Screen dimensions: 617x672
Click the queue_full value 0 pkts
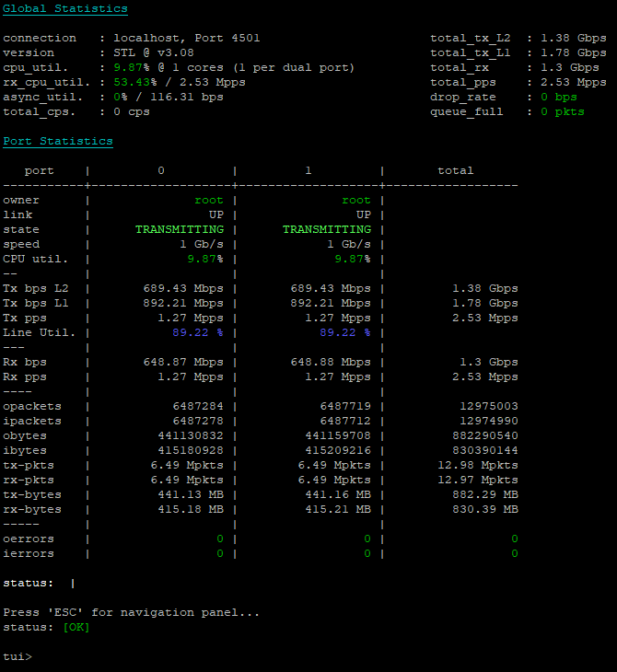562,112
